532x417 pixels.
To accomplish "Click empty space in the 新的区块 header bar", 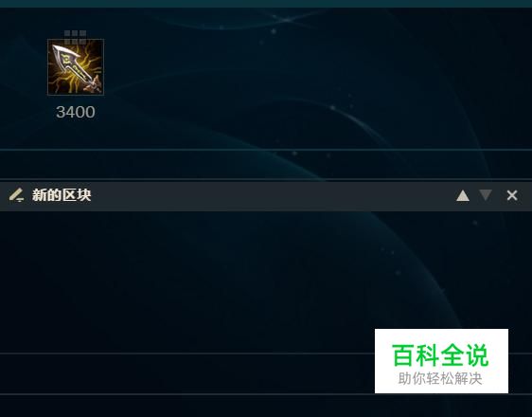I will pos(272,196).
